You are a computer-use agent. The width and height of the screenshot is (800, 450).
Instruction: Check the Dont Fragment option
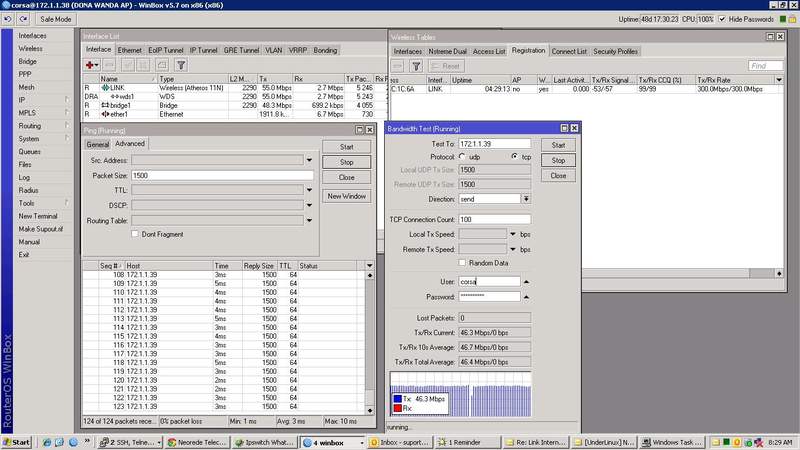(x=135, y=233)
